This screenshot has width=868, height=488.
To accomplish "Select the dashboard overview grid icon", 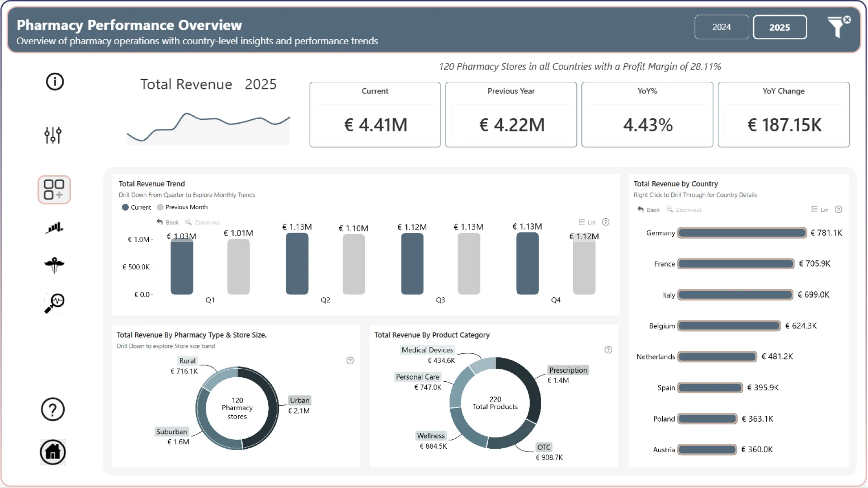I will coord(54,189).
